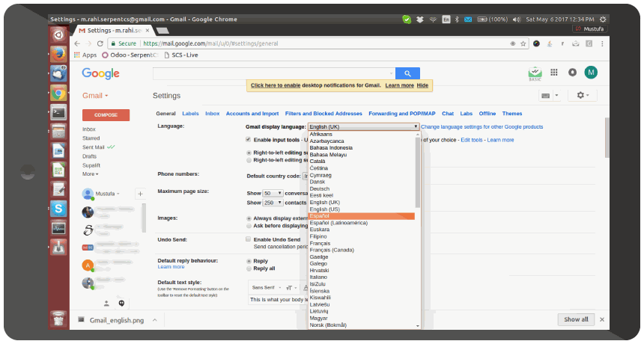Launch the Terminal from the dock

(58, 112)
